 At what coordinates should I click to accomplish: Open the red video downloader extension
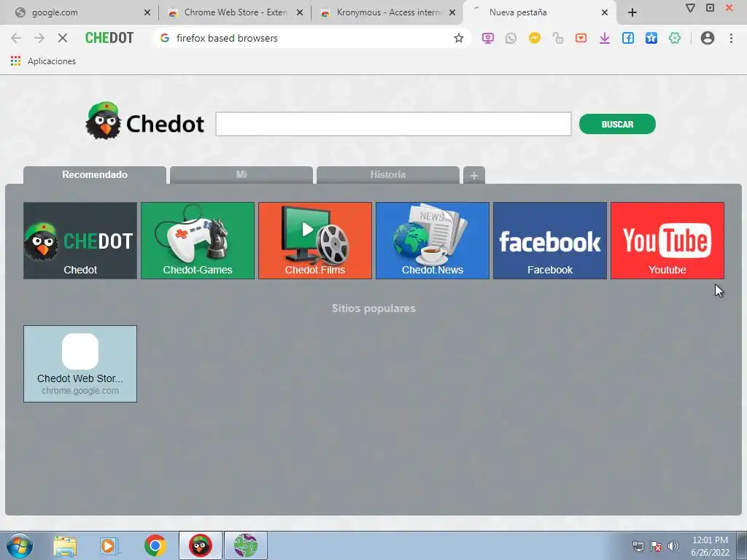point(581,38)
